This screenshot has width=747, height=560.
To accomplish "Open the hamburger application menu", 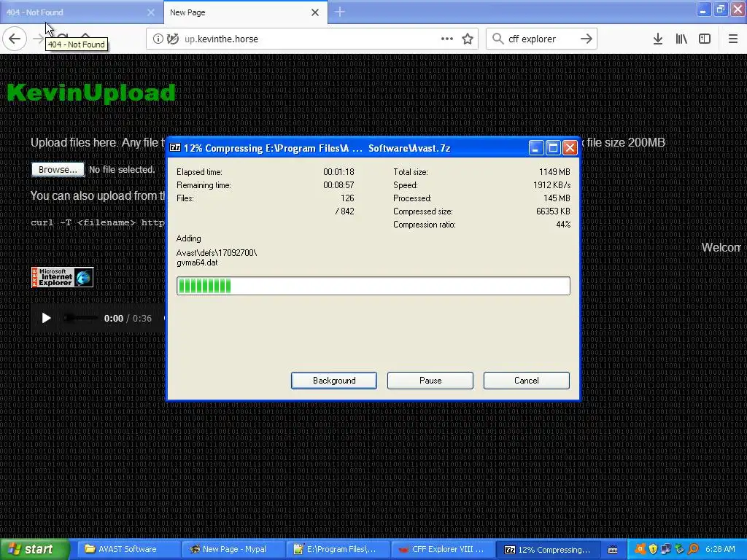I will pyautogui.click(x=733, y=39).
